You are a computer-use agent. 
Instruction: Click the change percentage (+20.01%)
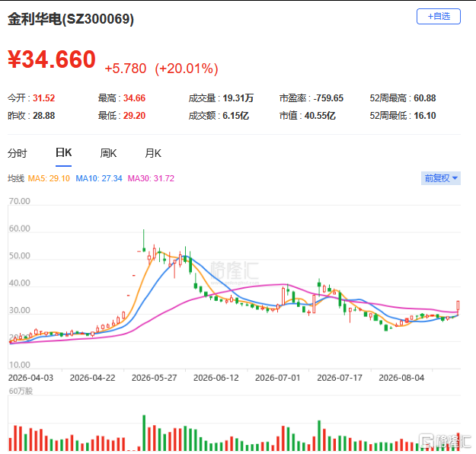pos(187,69)
